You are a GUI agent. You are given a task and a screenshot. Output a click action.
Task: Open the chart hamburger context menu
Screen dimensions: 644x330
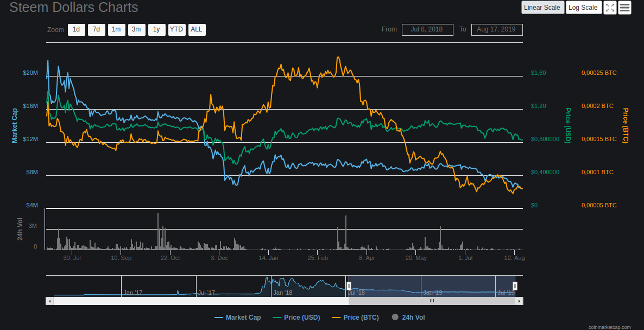pyautogui.click(x=624, y=8)
